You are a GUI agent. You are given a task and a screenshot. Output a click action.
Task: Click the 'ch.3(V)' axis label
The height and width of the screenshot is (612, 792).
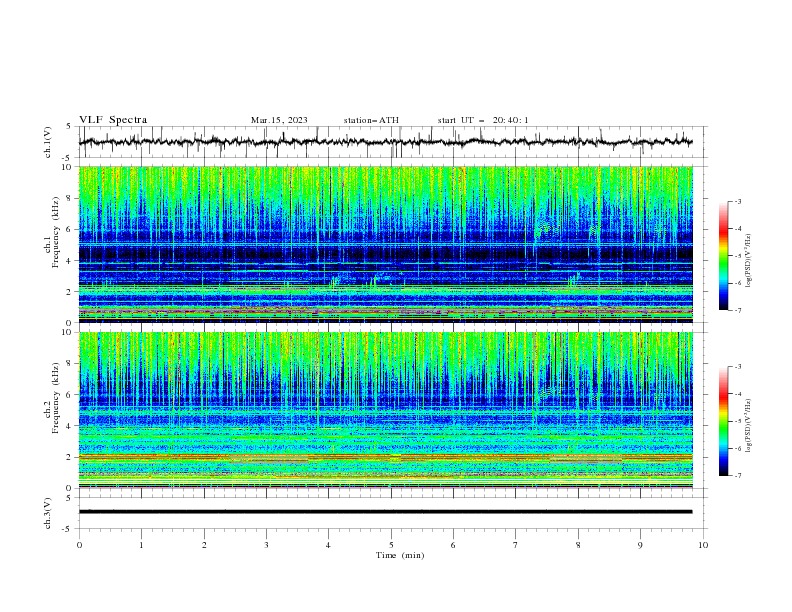click(x=48, y=513)
